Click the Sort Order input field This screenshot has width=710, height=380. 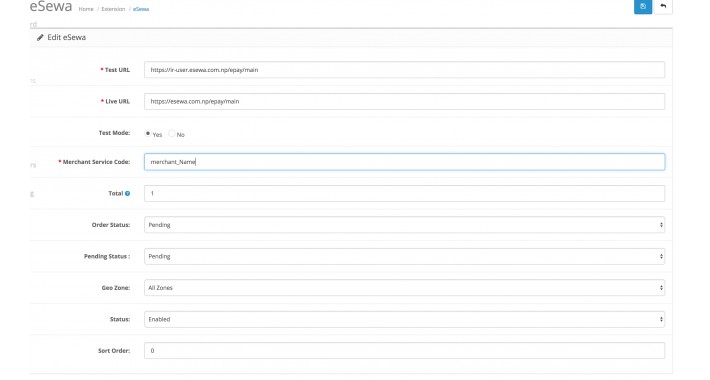click(404, 351)
